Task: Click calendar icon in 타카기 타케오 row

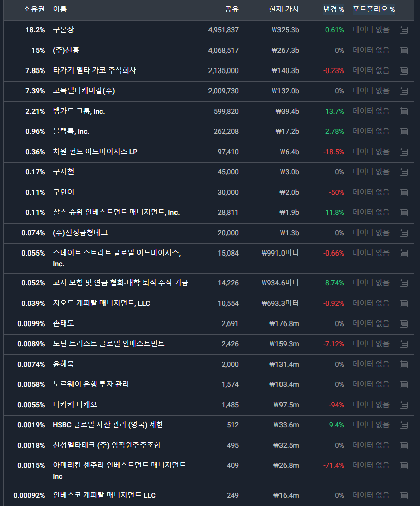Action: click(404, 405)
